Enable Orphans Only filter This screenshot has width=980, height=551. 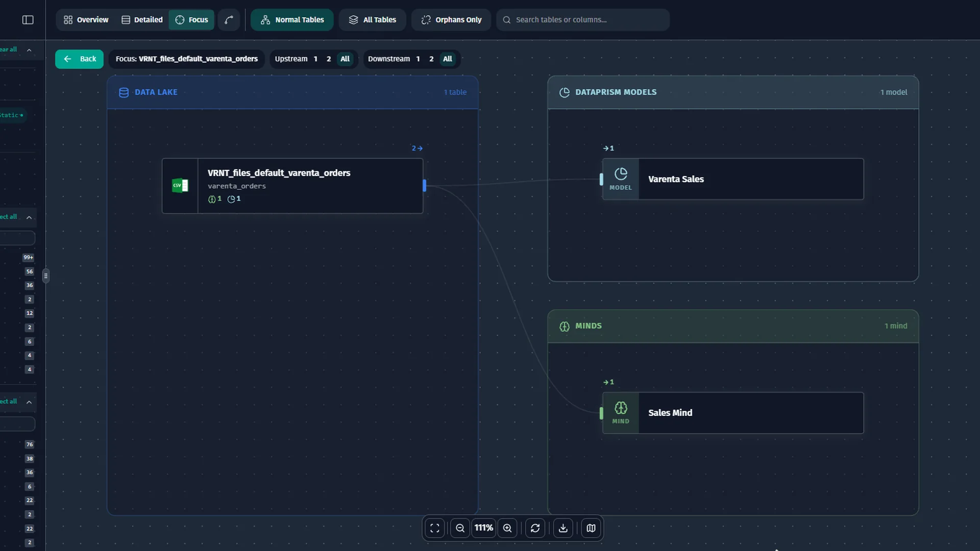pos(451,20)
